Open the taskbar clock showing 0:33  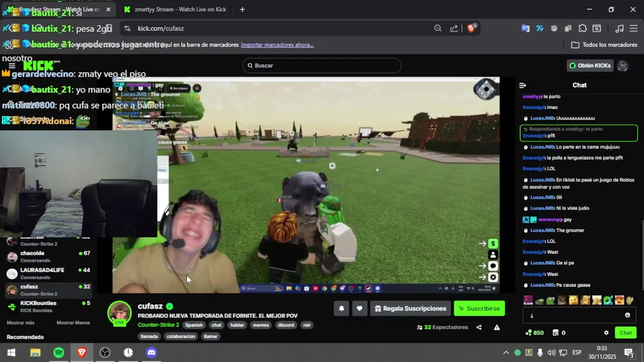point(602,352)
